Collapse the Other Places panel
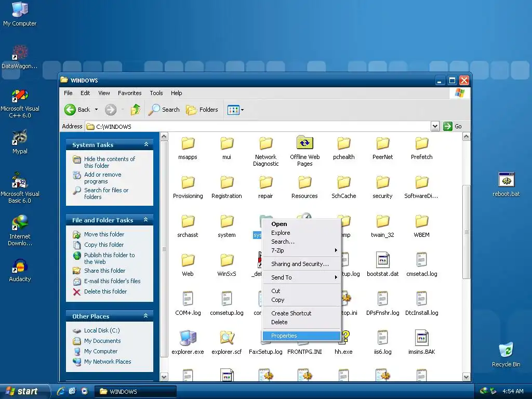This screenshot has height=399, width=532. (146, 316)
